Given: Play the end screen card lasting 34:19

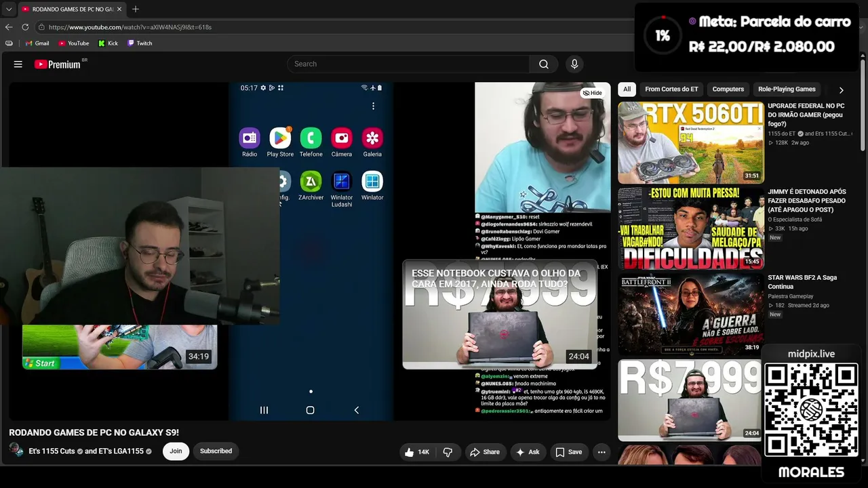Looking at the screenshot, I should tap(119, 347).
